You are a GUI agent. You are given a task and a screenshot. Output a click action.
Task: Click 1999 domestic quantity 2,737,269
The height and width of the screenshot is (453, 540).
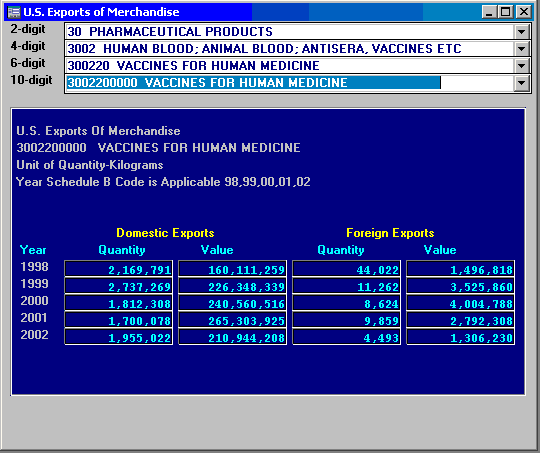pyautogui.click(x=118, y=286)
